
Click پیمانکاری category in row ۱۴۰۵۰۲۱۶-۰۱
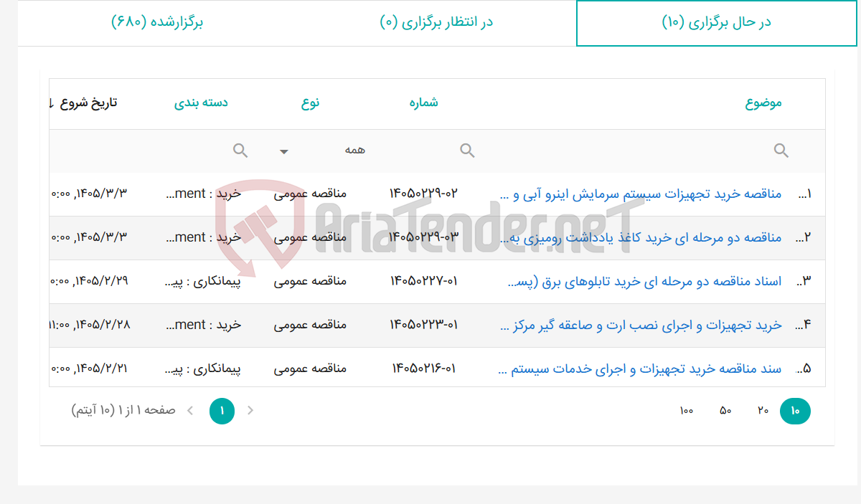pos(203,369)
